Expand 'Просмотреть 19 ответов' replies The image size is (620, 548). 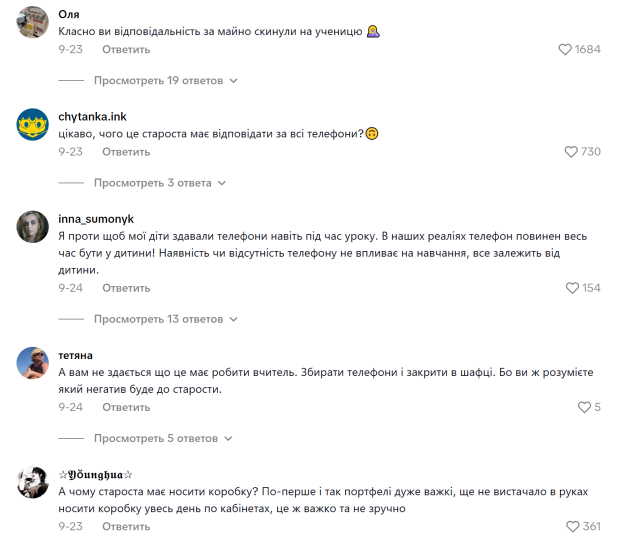[x=165, y=80]
